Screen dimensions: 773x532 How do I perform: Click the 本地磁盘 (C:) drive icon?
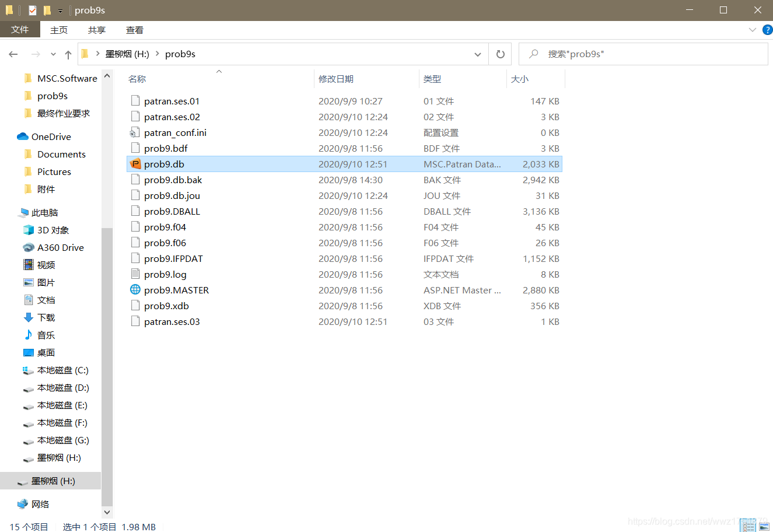(29, 370)
